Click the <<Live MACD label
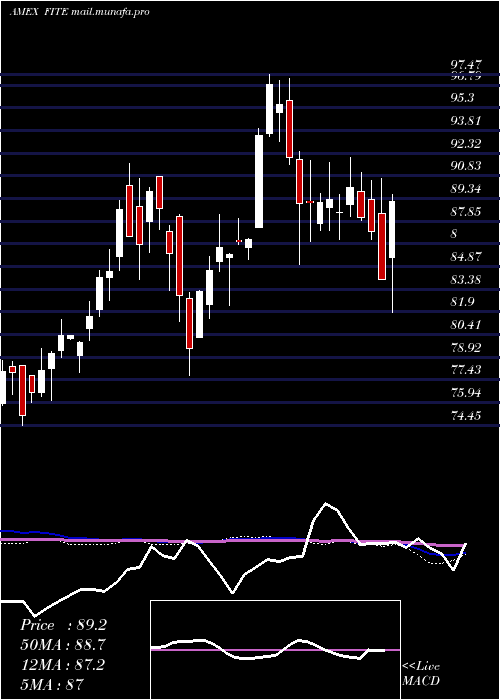This screenshot has height=700, width=500. click(421, 674)
